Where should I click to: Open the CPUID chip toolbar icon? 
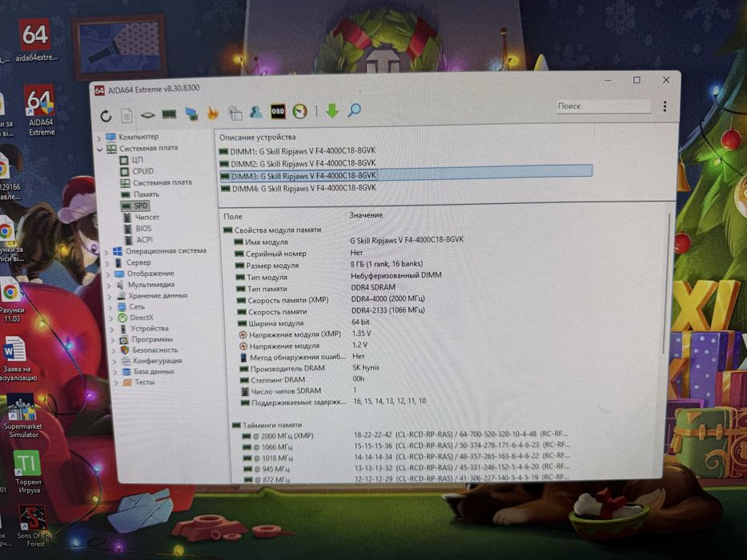coord(147,115)
